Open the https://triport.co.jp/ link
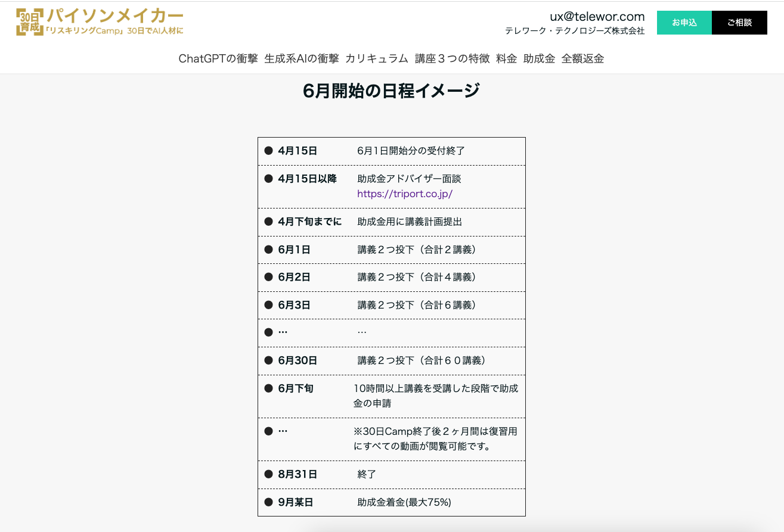Screen dimensions: 784x532 pyautogui.click(x=405, y=194)
